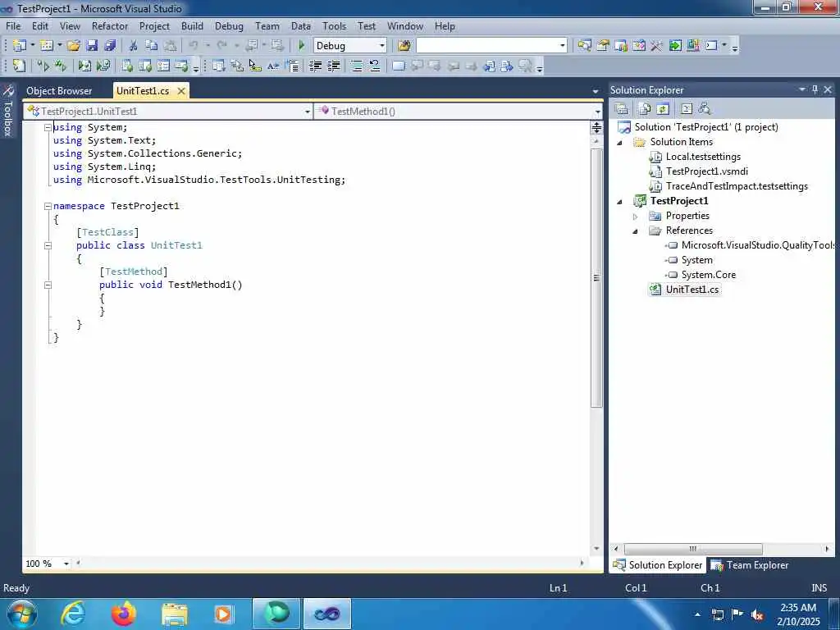Image resolution: width=840 pixels, height=630 pixels.
Task: Click the New Project toolbar icon
Action: click(x=19, y=46)
